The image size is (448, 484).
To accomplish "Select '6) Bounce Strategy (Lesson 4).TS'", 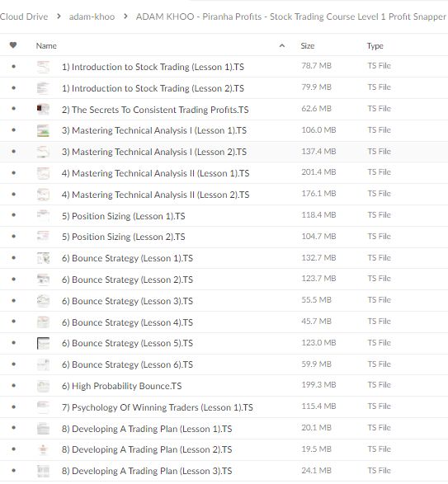I will pos(127,322).
